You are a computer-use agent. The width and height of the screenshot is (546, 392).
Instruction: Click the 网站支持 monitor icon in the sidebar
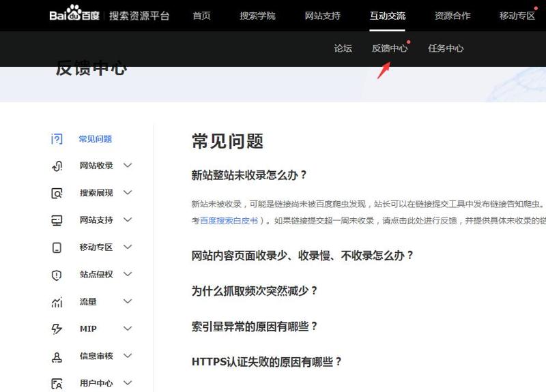coord(57,220)
